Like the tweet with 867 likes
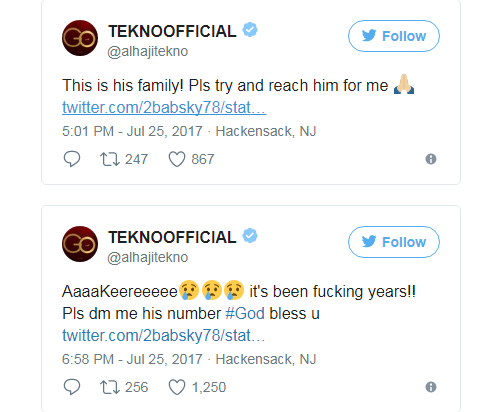This screenshot has width=478, height=412. pyautogui.click(x=177, y=159)
